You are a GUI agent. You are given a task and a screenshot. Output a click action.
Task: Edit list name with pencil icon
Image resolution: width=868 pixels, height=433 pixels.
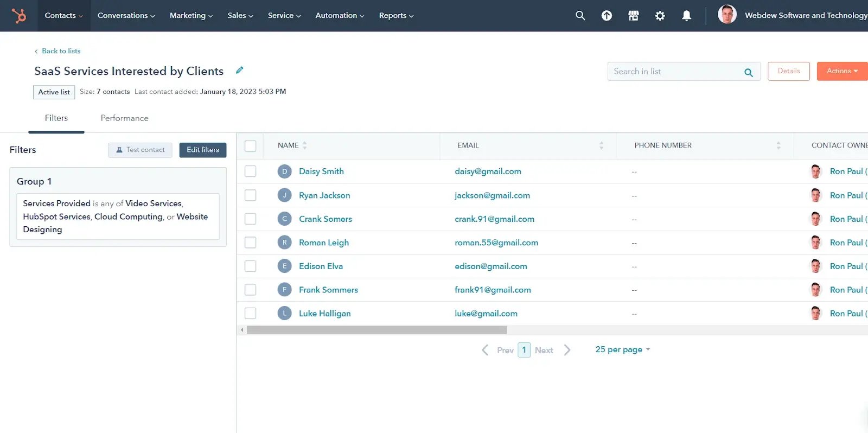pos(239,70)
